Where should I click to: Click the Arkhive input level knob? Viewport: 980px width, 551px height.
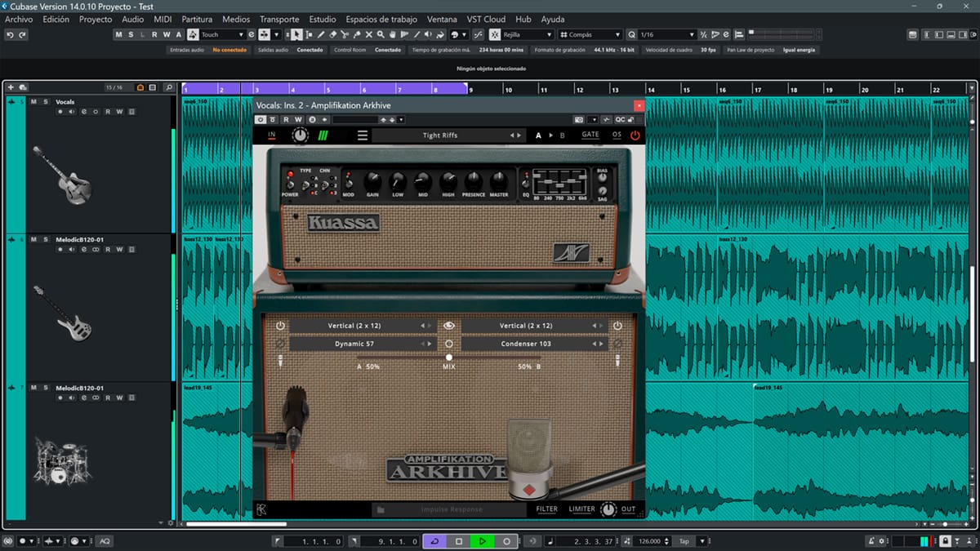(x=301, y=135)
